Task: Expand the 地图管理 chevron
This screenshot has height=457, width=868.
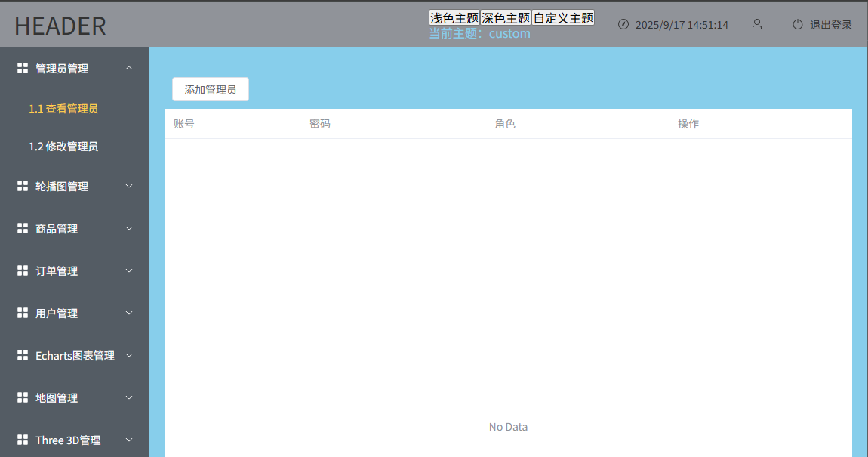Action: click(129, 397)
